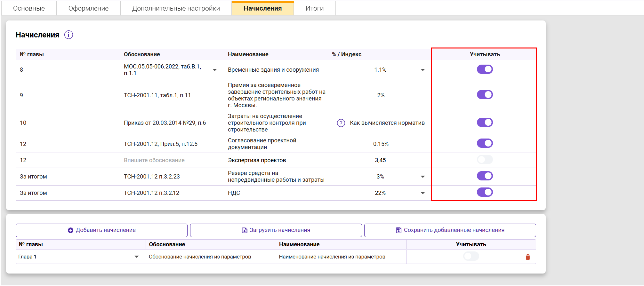
Task: Expand the 1.1% index dropdown
Action: [x=423, y=70]
